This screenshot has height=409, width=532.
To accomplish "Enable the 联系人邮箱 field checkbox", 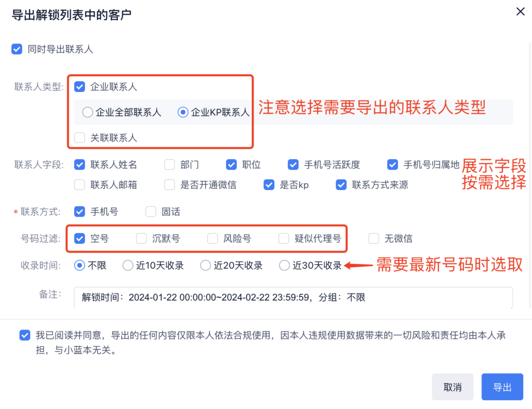I will [79, 184].
